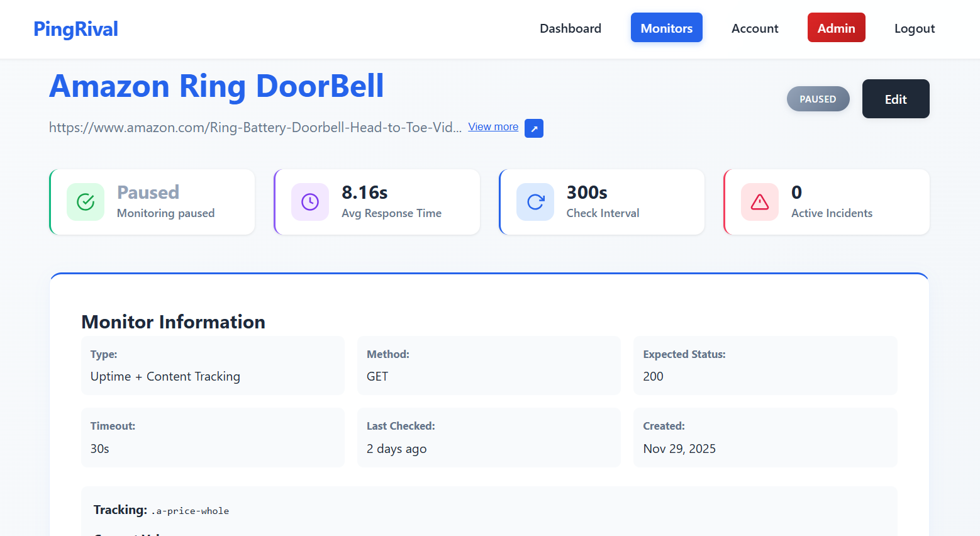Screen dimensions: 980x536
Task: Switch to the Monitors tab
Action: click(666, 28)
